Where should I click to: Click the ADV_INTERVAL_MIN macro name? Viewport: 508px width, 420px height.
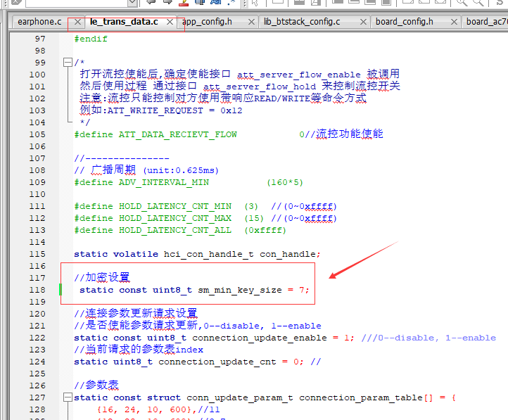[x=164, y=182]
